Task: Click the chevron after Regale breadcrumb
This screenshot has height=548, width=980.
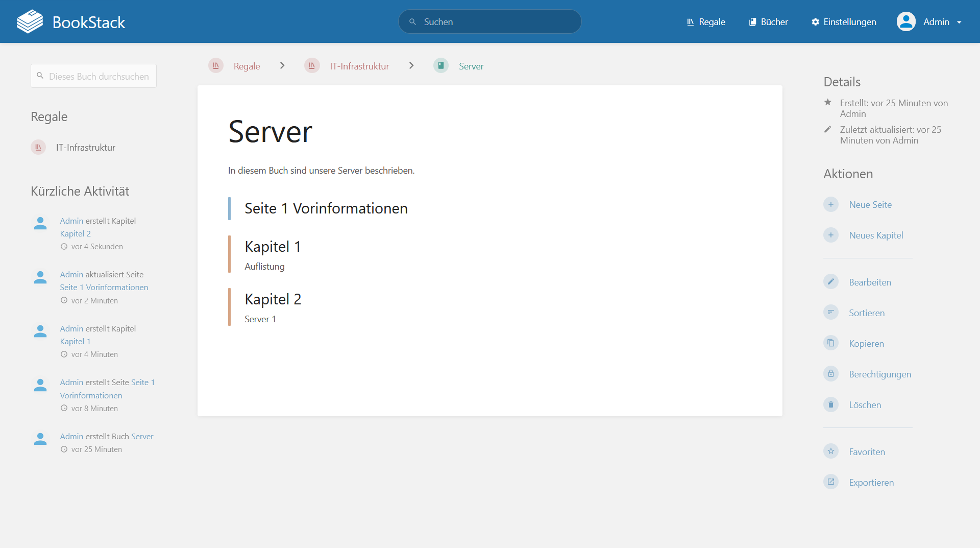Action: pos(282,66)
